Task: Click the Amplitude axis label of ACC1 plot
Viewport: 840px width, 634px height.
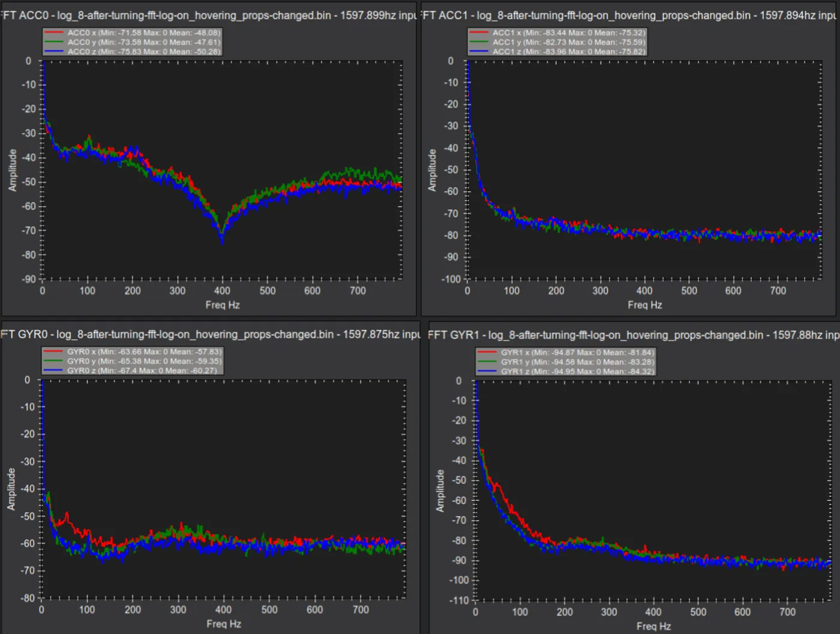Action: [x=432, y=170]
